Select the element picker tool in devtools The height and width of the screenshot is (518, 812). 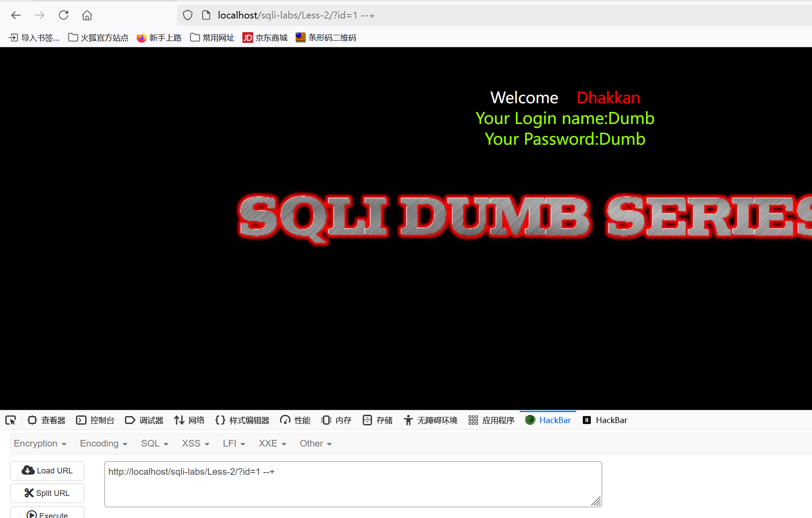11,420
